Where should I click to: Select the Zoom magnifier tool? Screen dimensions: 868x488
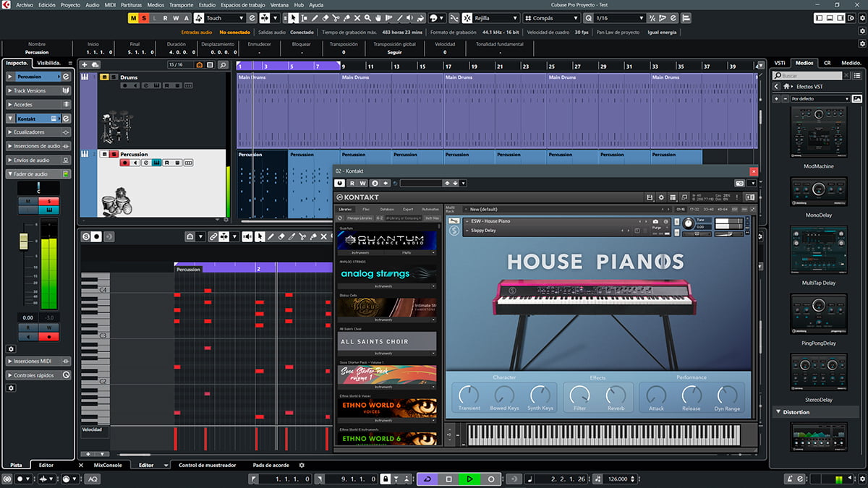tap(369, 18)
